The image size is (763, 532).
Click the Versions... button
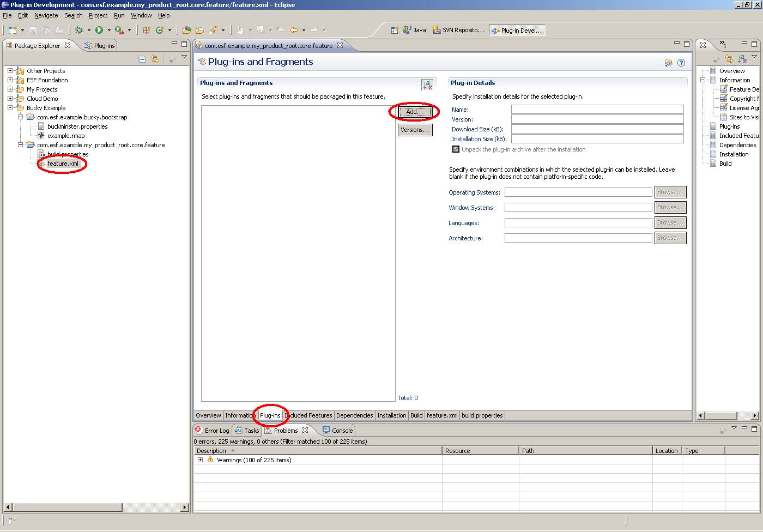[x=415, y=130]
